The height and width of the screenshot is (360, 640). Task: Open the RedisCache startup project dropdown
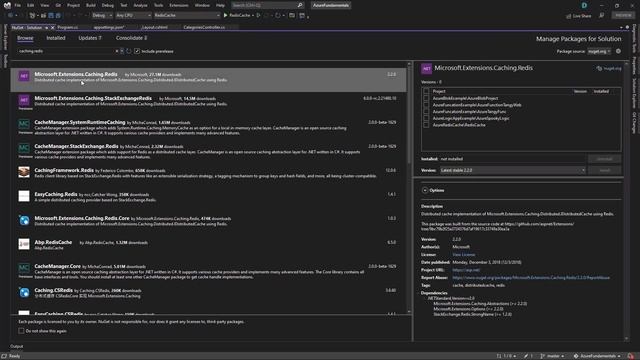coord(187,15)
